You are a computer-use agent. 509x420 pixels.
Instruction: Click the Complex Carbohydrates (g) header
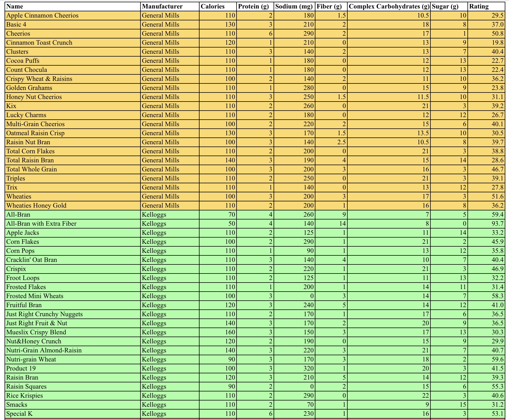(x=389, y=7)
